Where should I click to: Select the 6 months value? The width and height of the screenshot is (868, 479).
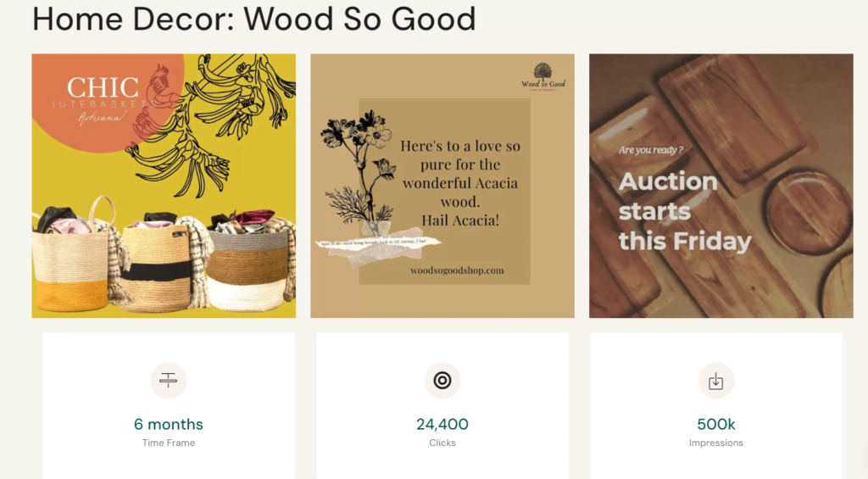click(169, 424)
